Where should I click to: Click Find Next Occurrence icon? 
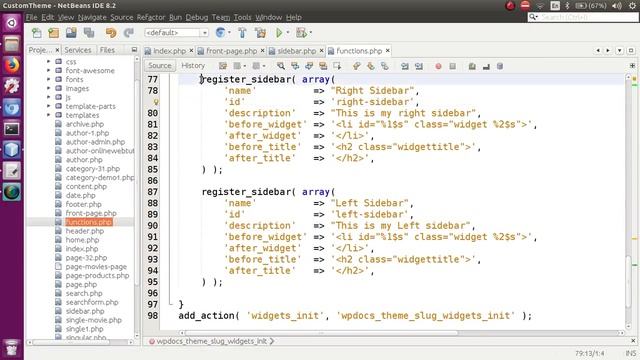(x=309, y=66)
